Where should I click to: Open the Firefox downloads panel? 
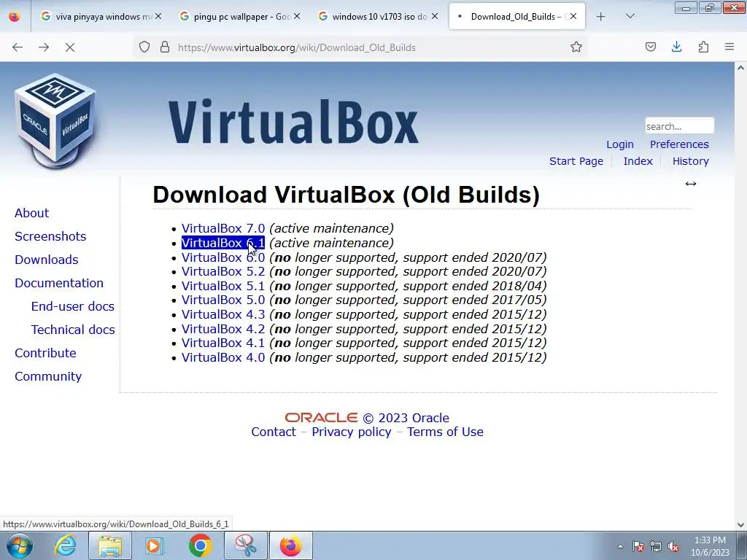676,47
